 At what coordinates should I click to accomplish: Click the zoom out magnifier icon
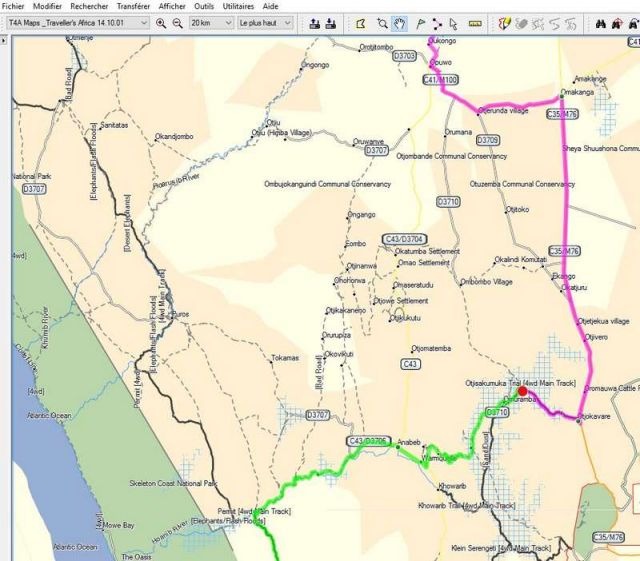tap(178, 23)
